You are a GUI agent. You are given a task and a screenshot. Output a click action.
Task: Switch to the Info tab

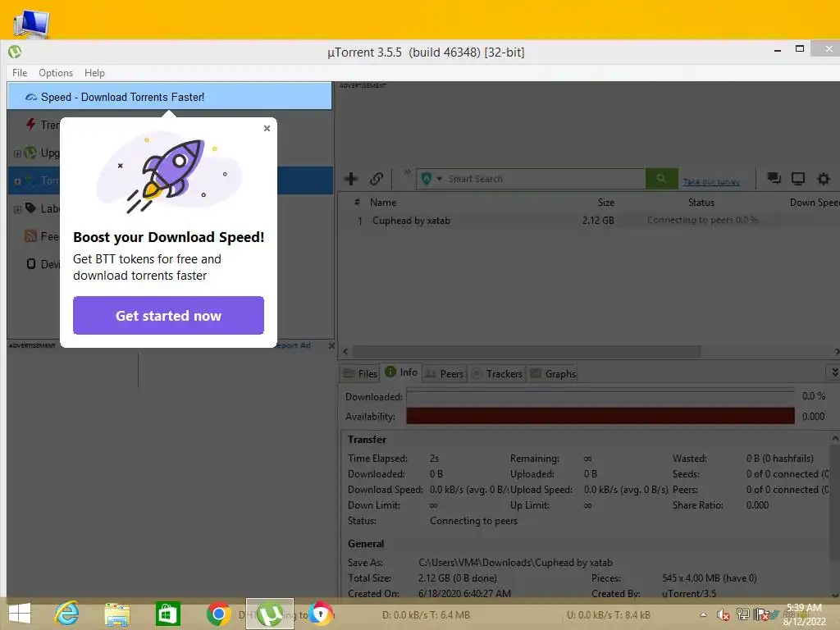[x=401, y=372]
